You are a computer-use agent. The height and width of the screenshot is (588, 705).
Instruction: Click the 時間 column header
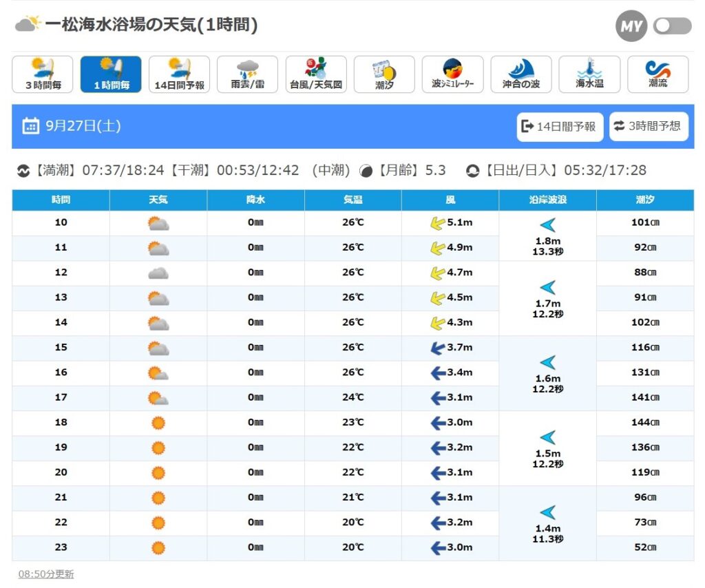[61, 200]
